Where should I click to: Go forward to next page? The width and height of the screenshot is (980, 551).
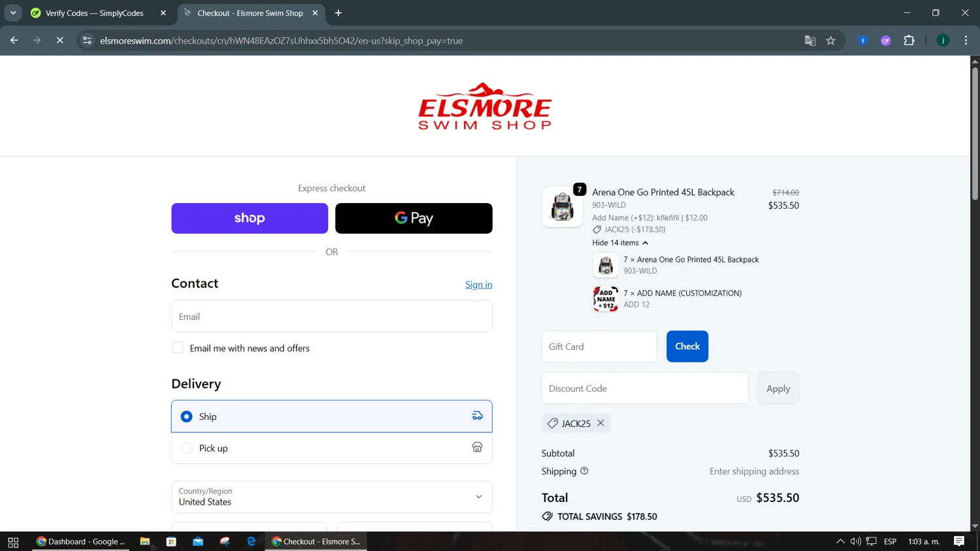pyautogui.click(x=37, y=40)
